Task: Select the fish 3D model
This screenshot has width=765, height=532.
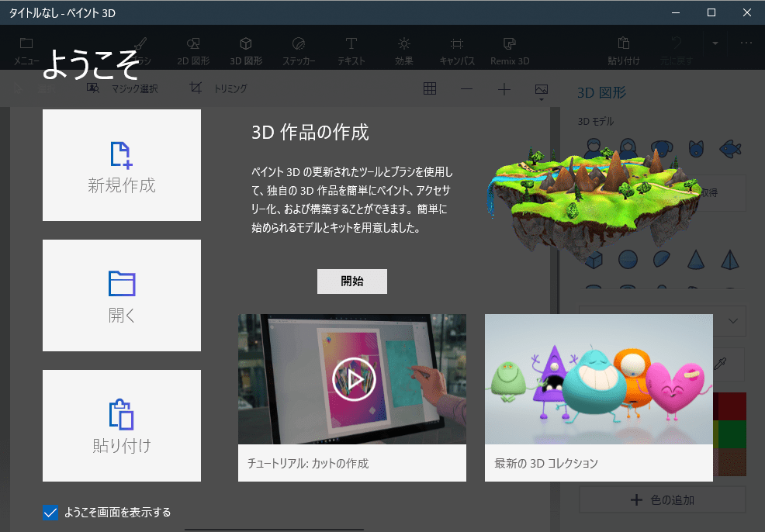Action: tap(730, 149)
